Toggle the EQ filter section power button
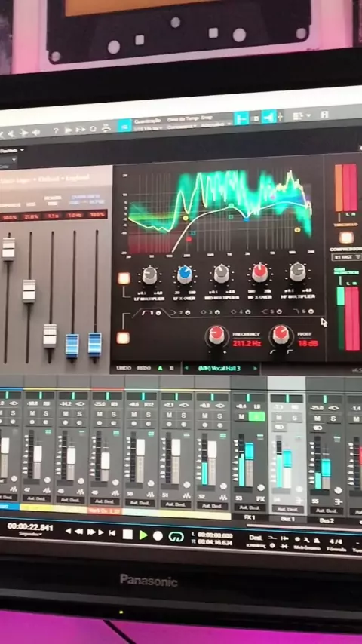The height and width of the screenshot is (644, 362). click(x=123, y=338)
